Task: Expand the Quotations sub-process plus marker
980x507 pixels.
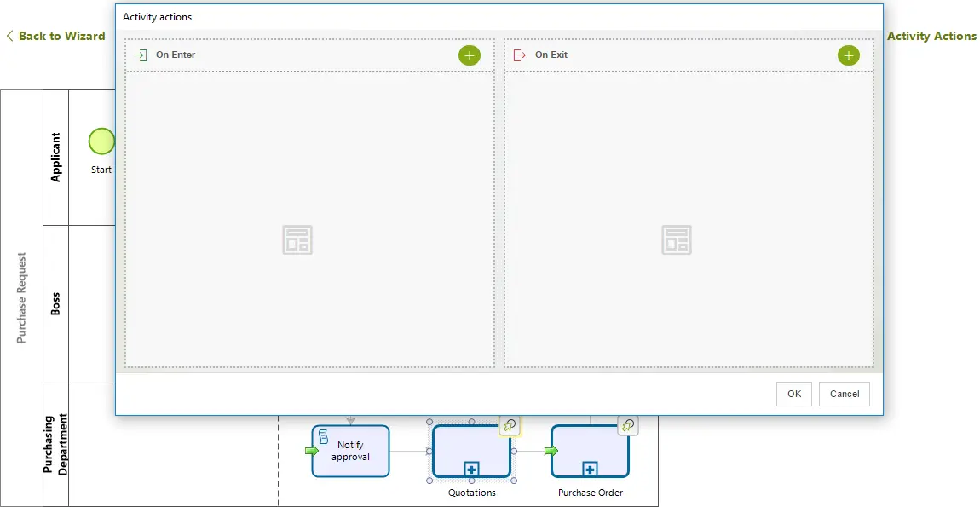Action: [471, 469]
